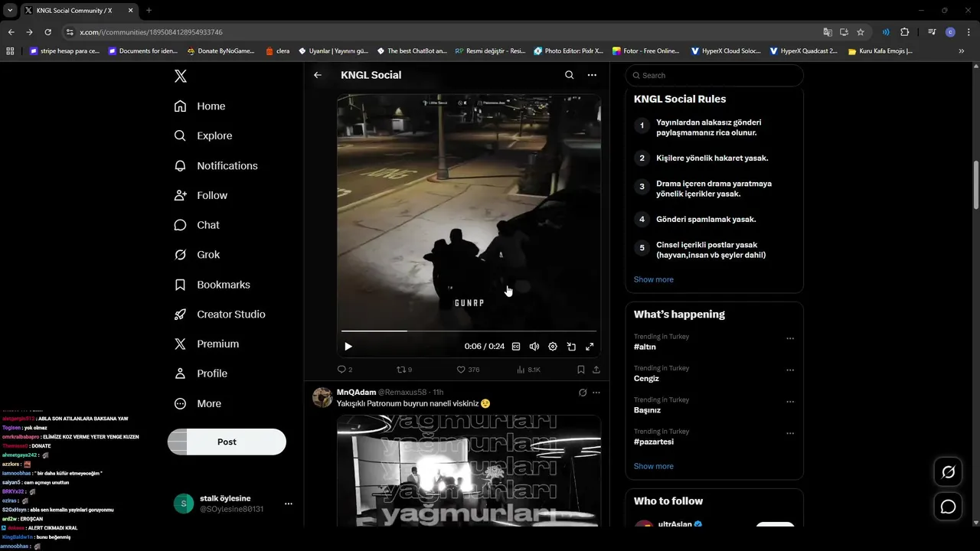Click the Bookmarks bookmark icon in the sidebar
Image resolution: width=980 pixels, height=551 pixels.
coord(180,285)
